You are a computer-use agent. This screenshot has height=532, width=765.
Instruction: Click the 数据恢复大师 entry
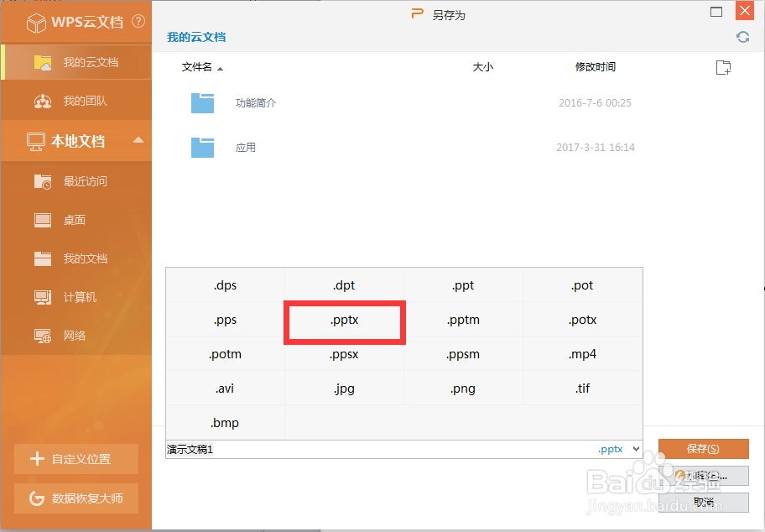pos(75,498)
